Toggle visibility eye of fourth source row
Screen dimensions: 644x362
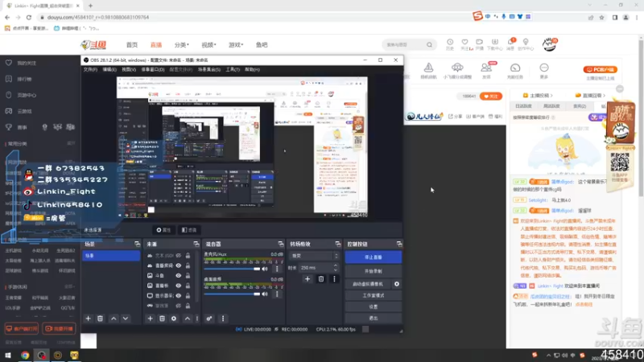click(178, 286)
